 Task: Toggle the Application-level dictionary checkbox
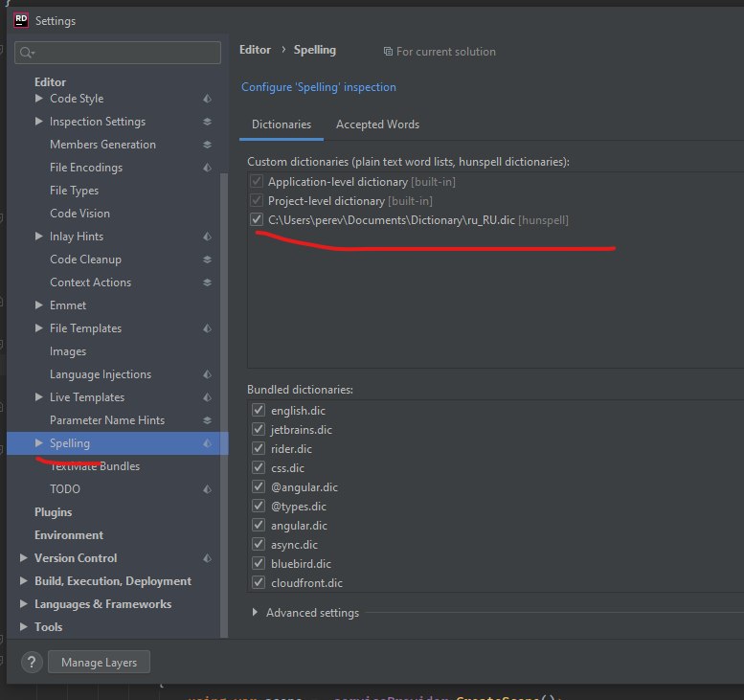click(257, 181)
